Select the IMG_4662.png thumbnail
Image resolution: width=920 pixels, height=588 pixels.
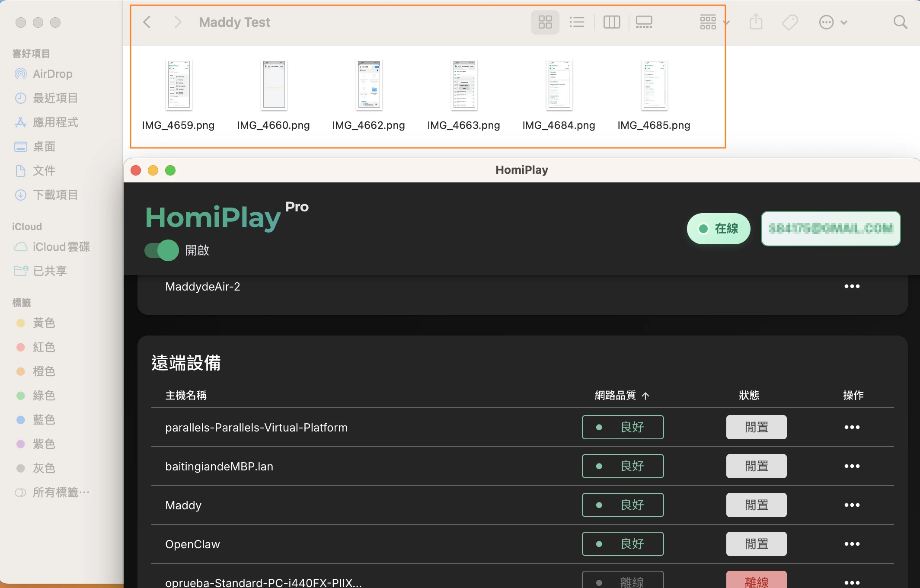[x=369, y=85]
